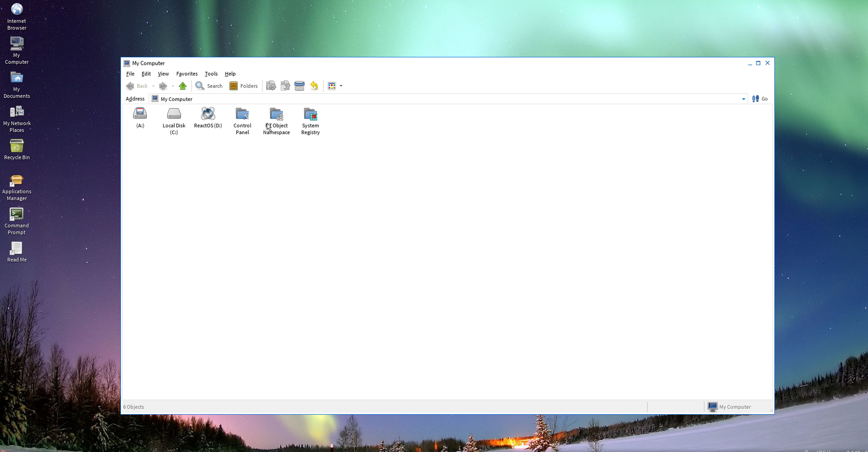Maximize the My Computer window

click(x=758, y=63)
